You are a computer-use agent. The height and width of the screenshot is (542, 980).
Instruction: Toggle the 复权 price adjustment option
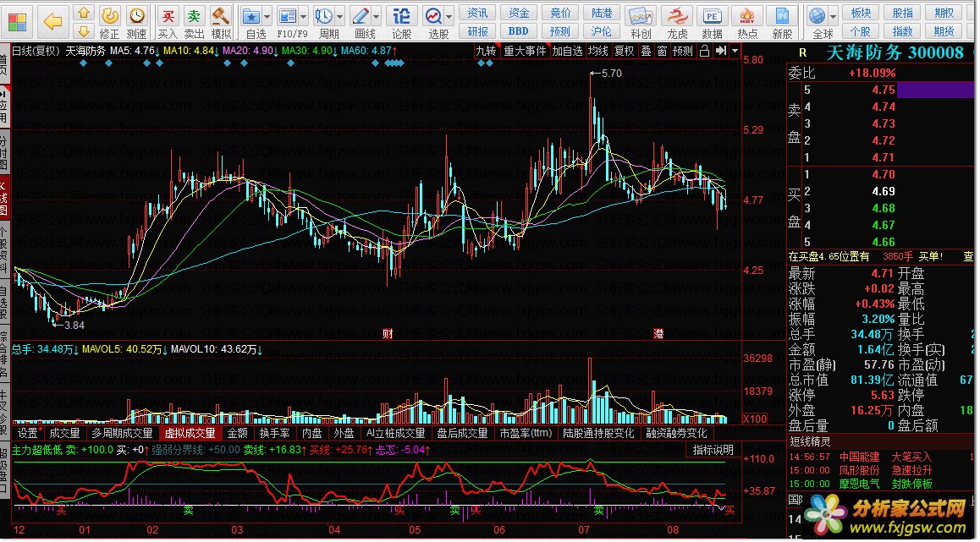pos(624,52)
